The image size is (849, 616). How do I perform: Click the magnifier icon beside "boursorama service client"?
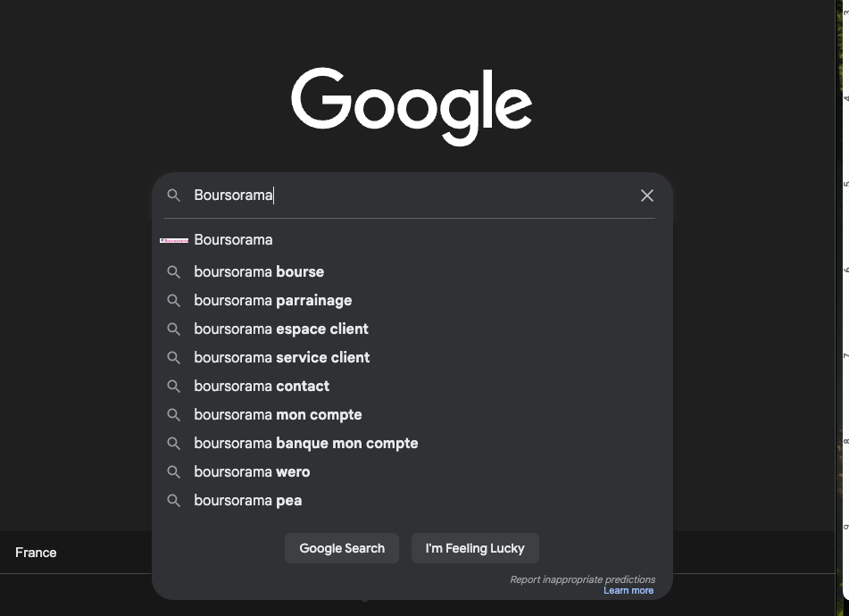pos(174,358)
